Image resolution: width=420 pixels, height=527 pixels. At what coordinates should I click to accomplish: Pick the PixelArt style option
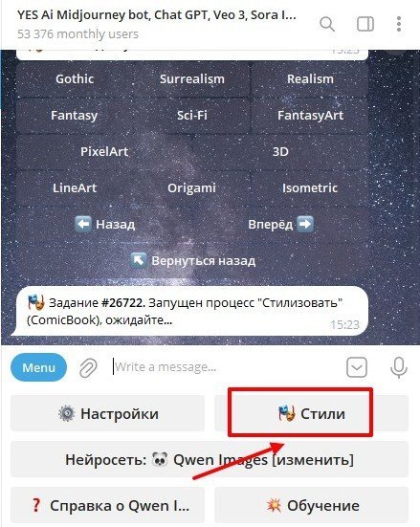[x=104, y=151]
